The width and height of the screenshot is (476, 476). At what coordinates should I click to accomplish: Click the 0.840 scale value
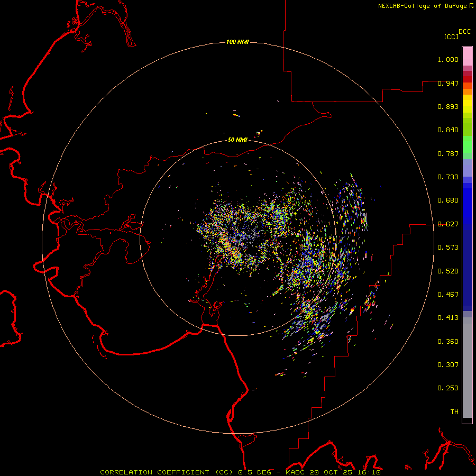click(448, 130)
